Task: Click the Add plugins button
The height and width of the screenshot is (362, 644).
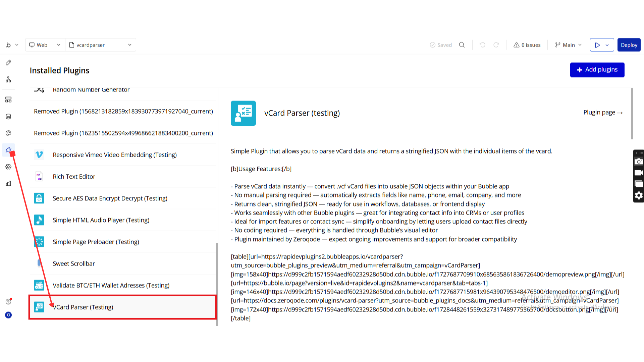Action: pos(597,70)
